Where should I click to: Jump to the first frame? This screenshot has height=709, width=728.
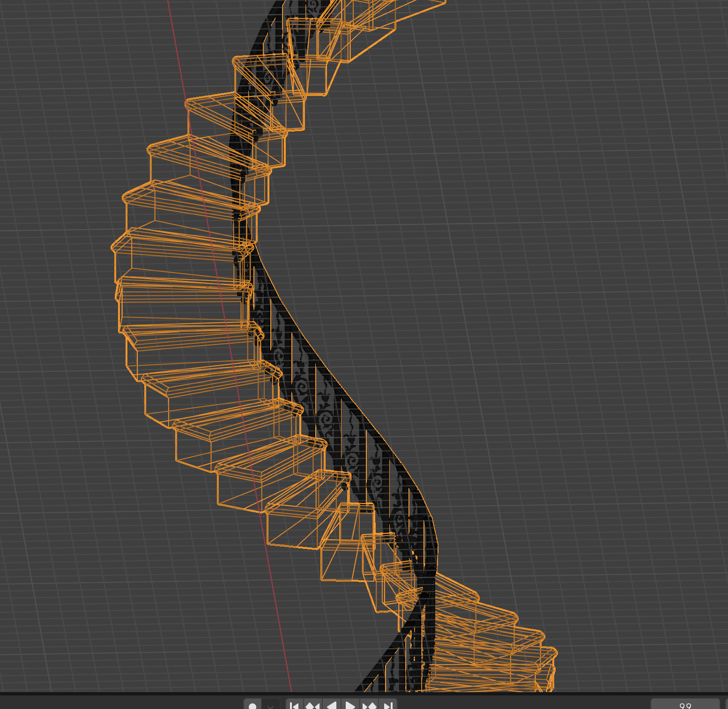coord(294,705)
